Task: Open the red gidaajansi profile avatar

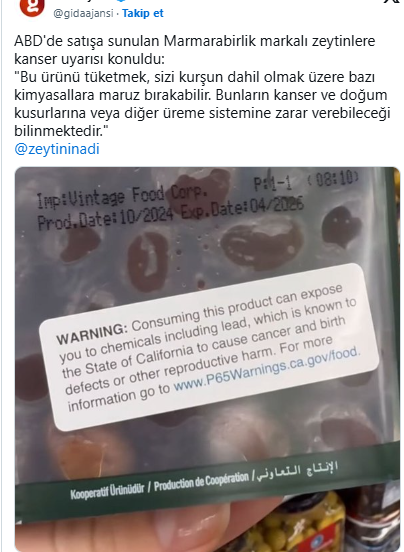Action: click(32, 7)
